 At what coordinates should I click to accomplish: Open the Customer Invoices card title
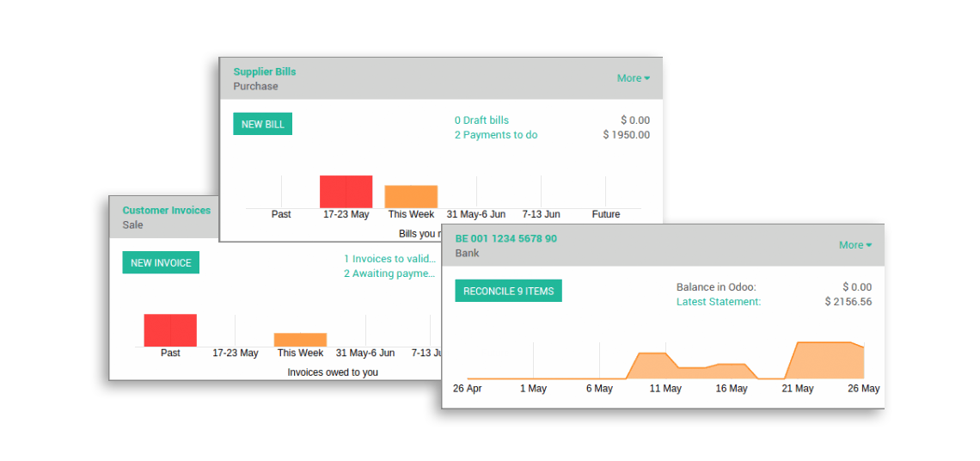(166, 210)
